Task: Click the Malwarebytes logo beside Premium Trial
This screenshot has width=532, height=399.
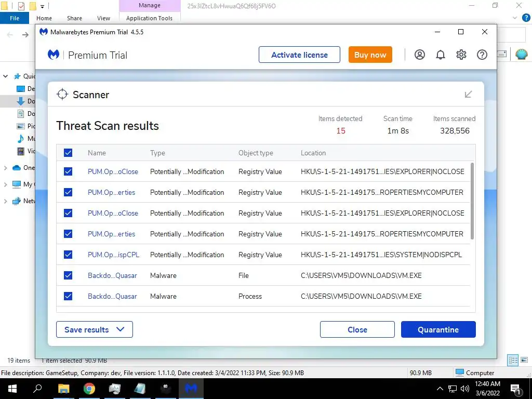Action: pyautogui.click(x=54, y=55)
